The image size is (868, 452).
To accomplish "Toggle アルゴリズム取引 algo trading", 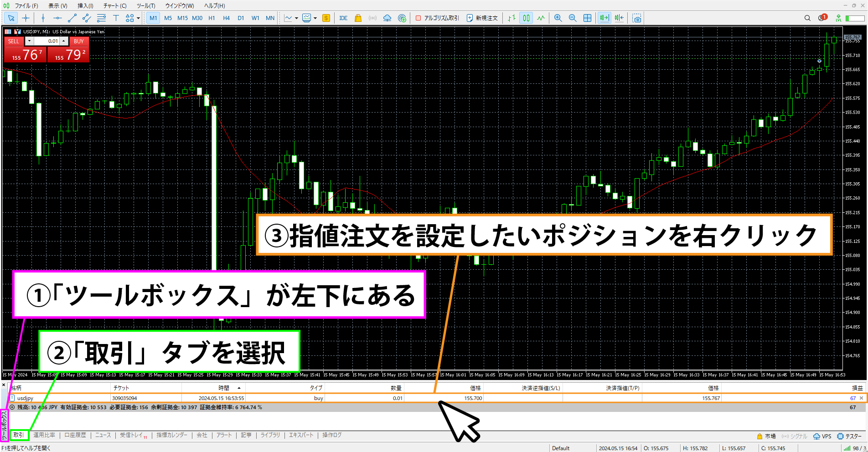I will click(x=437, y=18).
